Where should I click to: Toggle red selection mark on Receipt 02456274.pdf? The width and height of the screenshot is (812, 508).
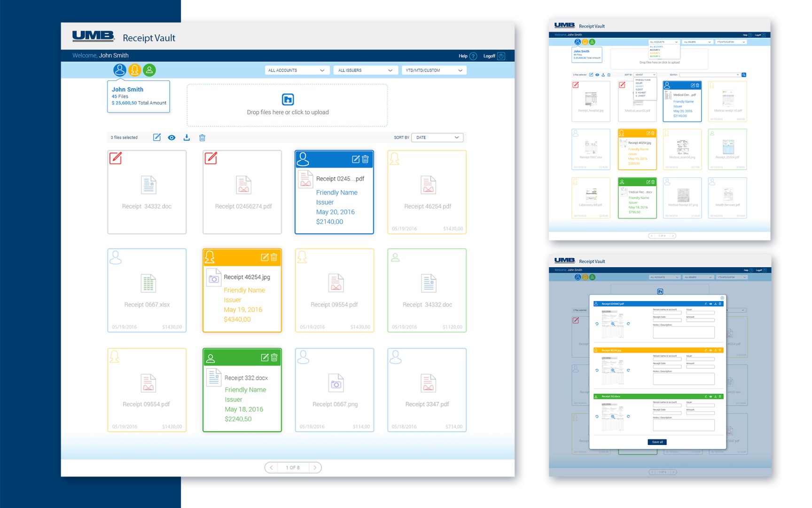coord(211,159)
